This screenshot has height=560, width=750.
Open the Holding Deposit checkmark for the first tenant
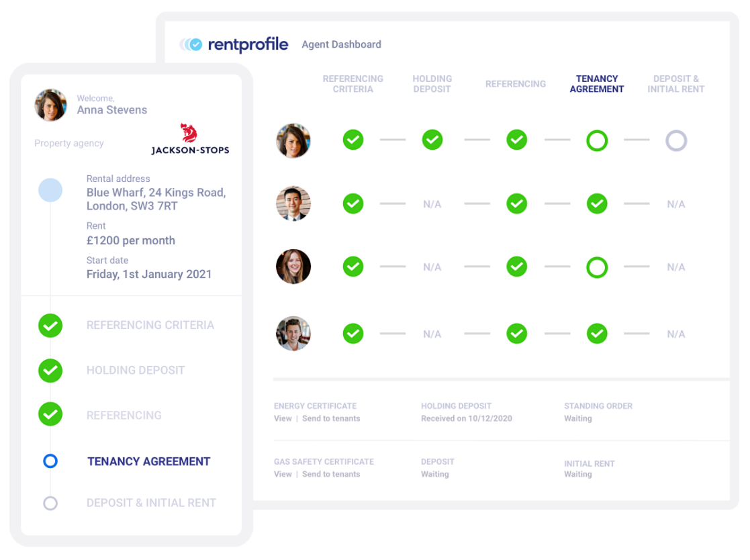coord(432,140)
